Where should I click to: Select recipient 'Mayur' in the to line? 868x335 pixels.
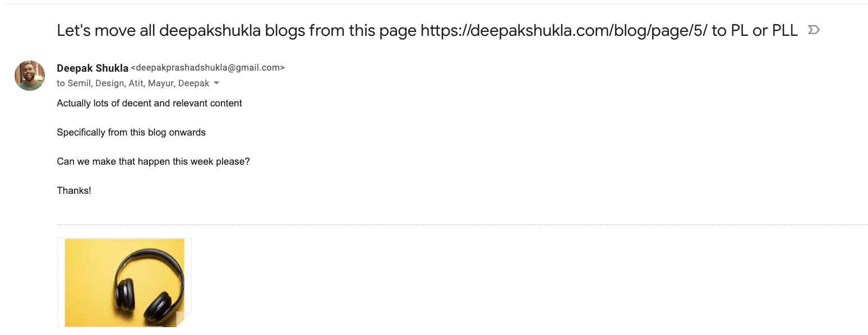point(161,83)
